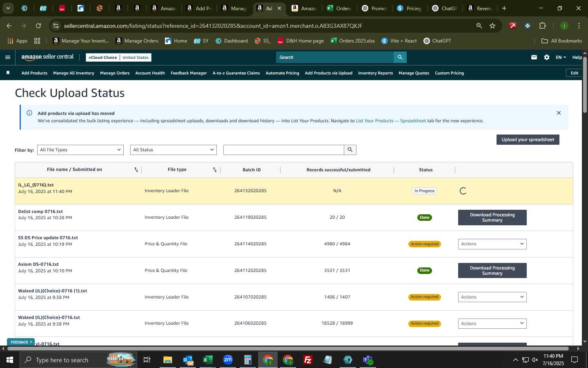Click the browser address bar URL

(x=213, y=26)
